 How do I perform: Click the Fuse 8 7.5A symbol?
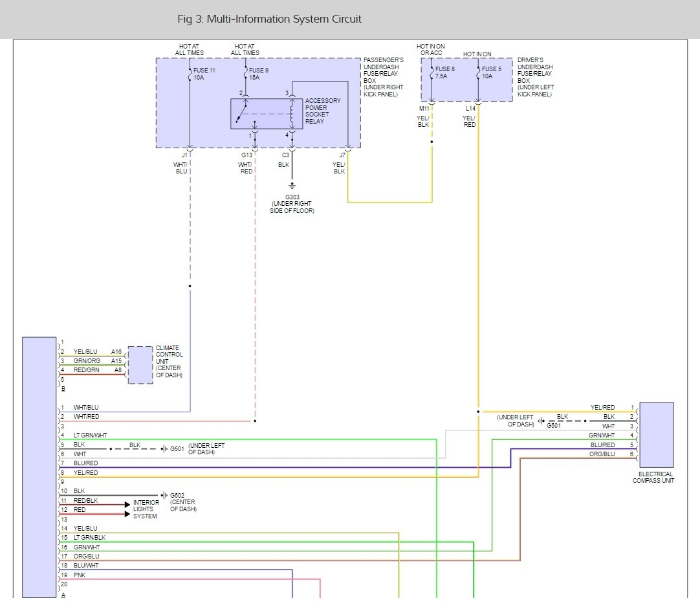click(432, 72)
